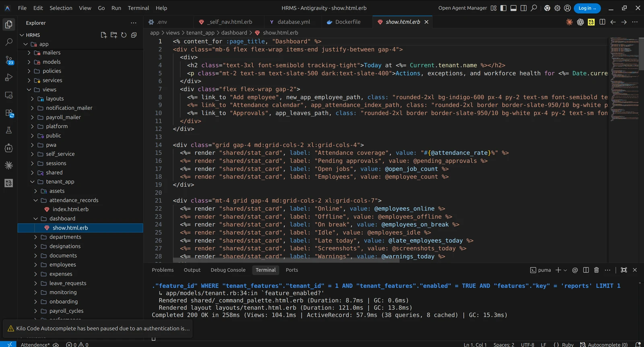Open the account profile icon
The width and height of the screenshot is (644, 347).
568,8
